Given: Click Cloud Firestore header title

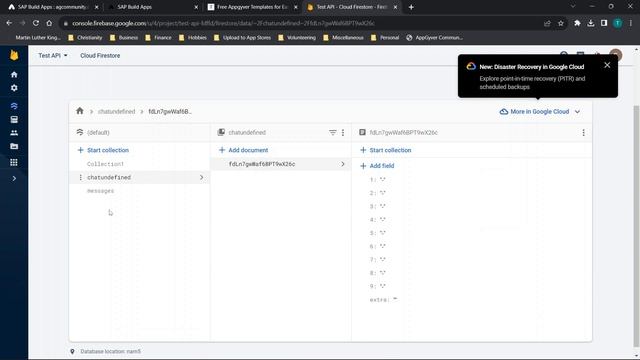Looking at the screenshot, I should [x=100, y=56].
